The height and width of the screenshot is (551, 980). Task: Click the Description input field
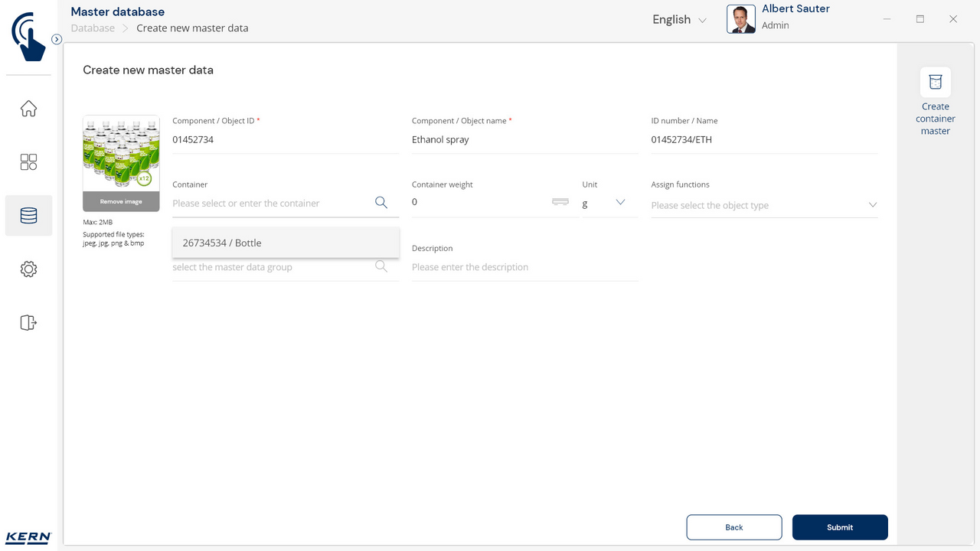coord(524,267)
